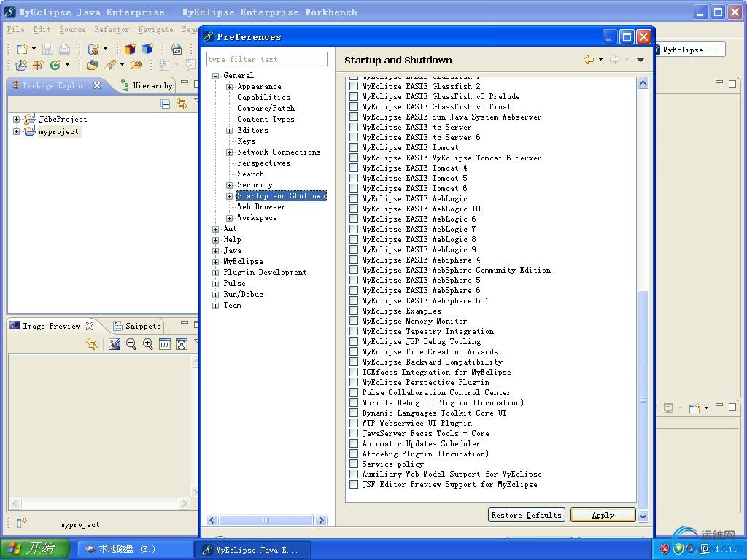Viewport: 747px width, 560px height.
Task: Open the Navigate menu
Action: coord(156,29)
